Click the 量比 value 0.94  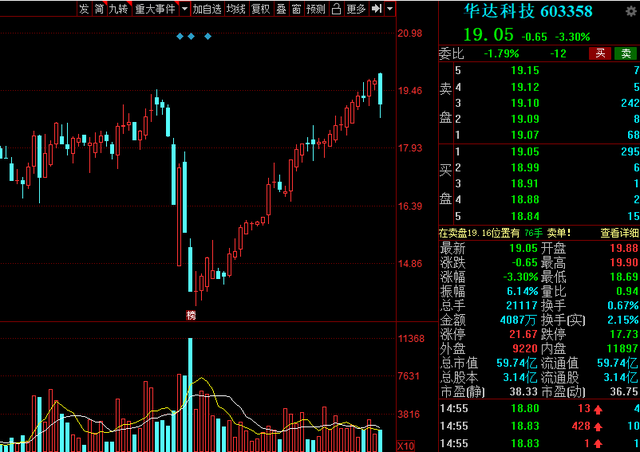click(627, 291)
